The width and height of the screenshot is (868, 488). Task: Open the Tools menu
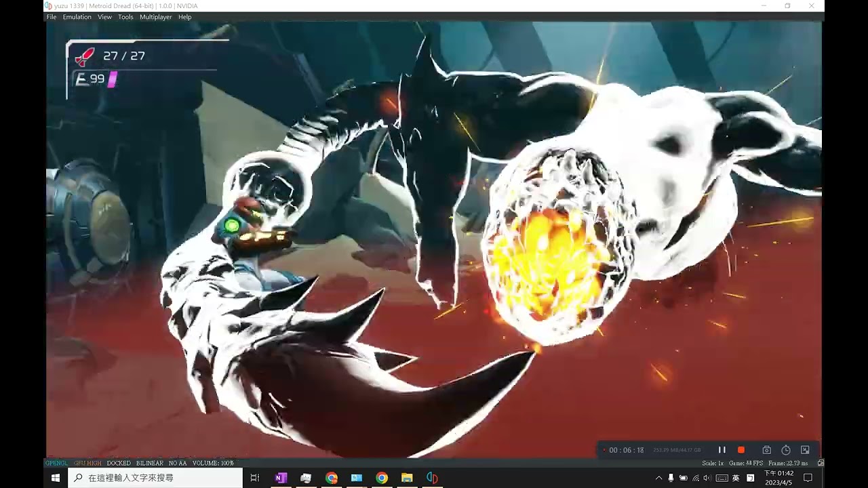(125, 17)
